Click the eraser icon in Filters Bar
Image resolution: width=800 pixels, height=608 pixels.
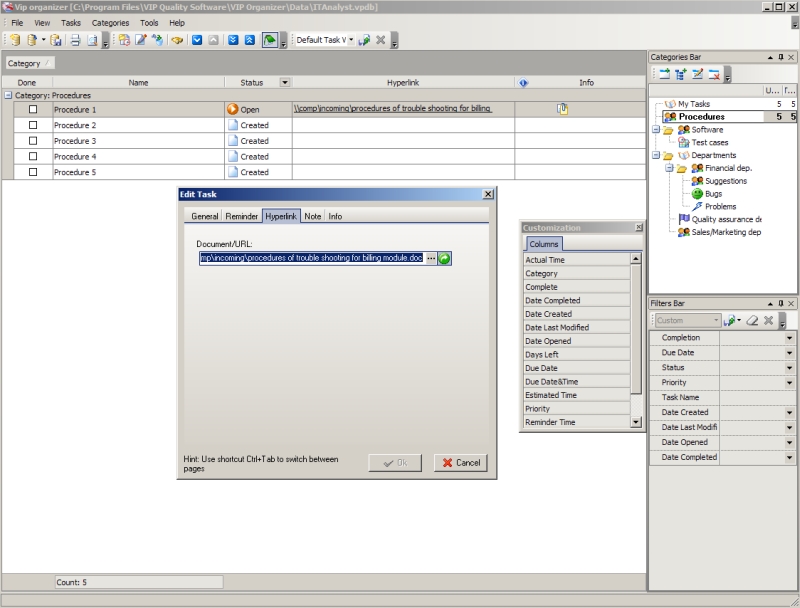[x=752, y=320]
